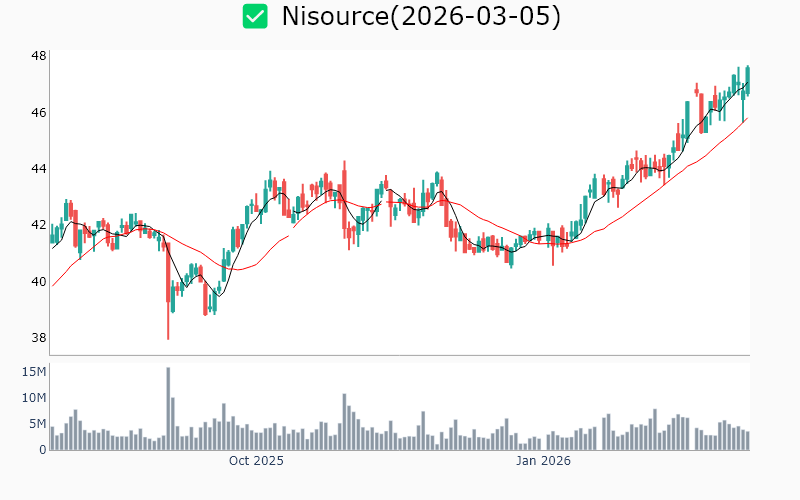Click the 42 price axis label
This screenshot has width=800, height=500.
[x=38, y=225]
